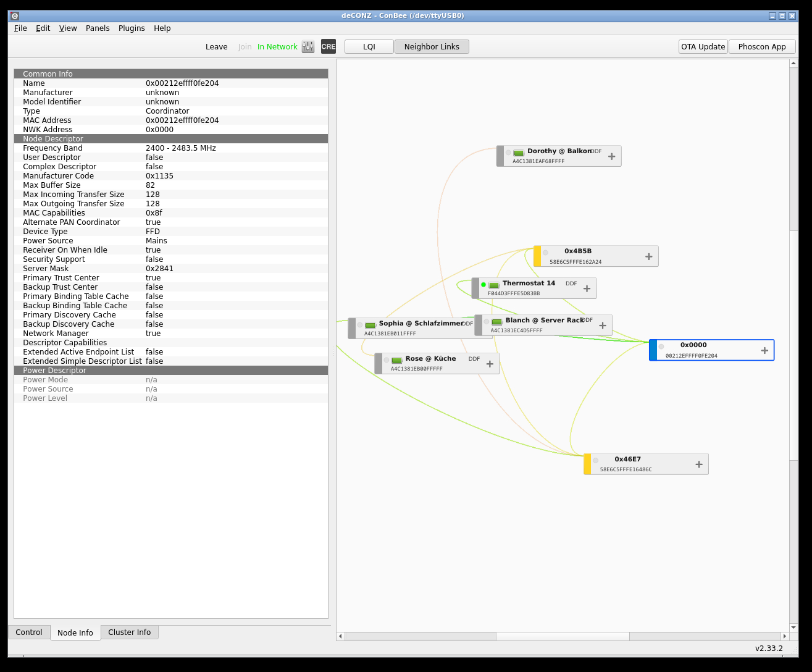Open the Help menu
Viewport: 812px width, 672px height.
click(162, 28)
